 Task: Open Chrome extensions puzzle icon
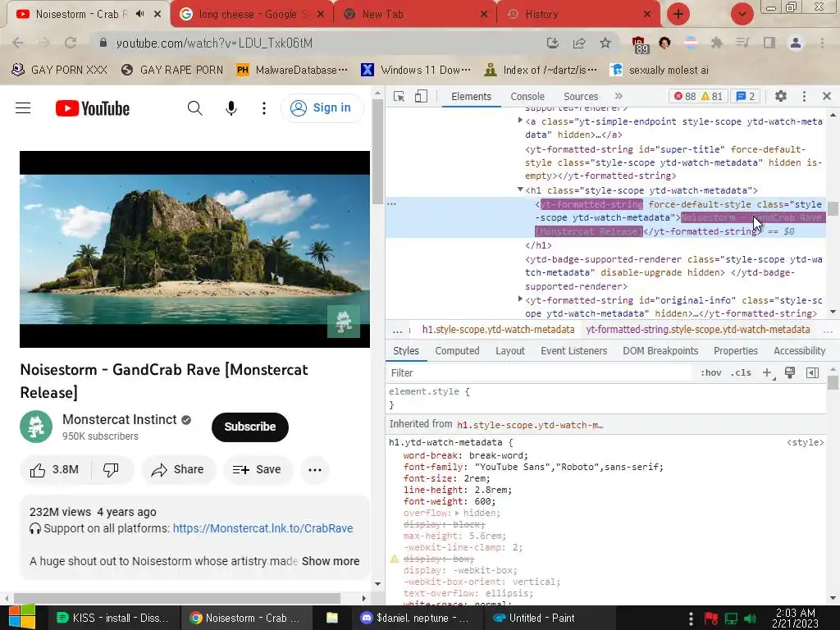[716, 43]
